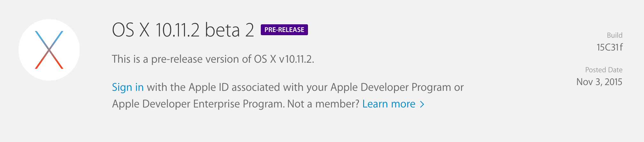Select the build number 15C31f
Screen dimensions: 644x142
click(609, 48)
